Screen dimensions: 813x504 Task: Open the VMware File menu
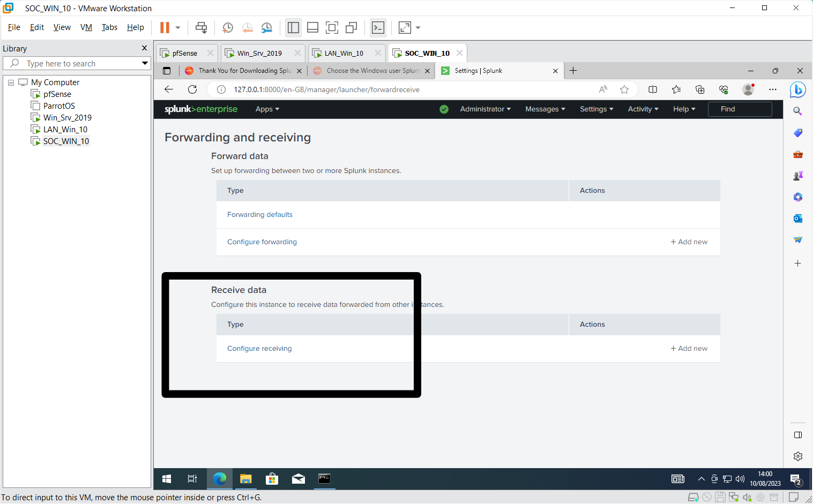pos(14,27)
